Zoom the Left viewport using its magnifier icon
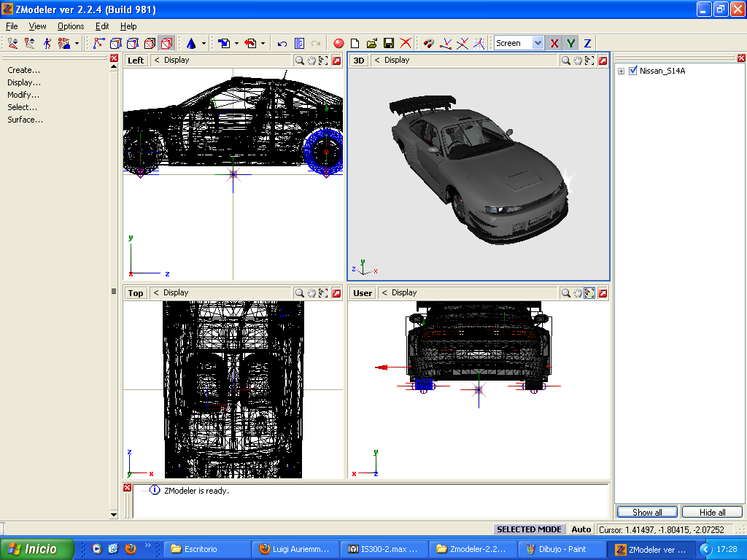The height and width of the screenshot is (560, 747). 299,60
